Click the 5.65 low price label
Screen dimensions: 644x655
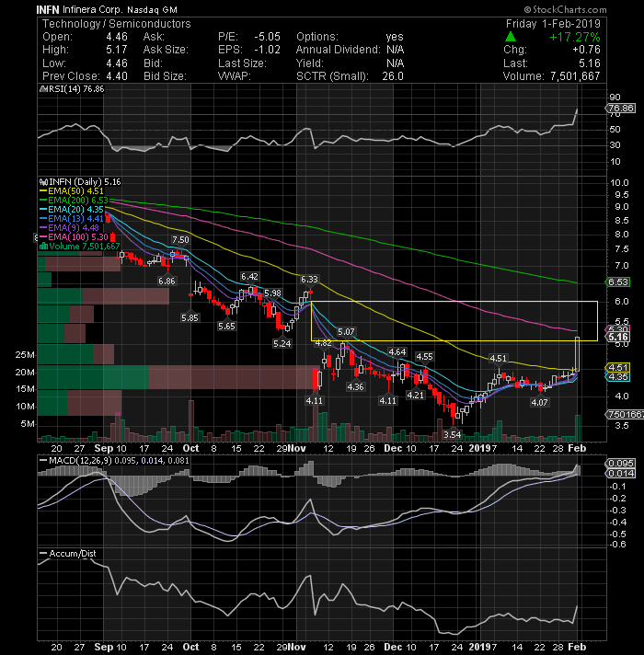click(226, 327)
